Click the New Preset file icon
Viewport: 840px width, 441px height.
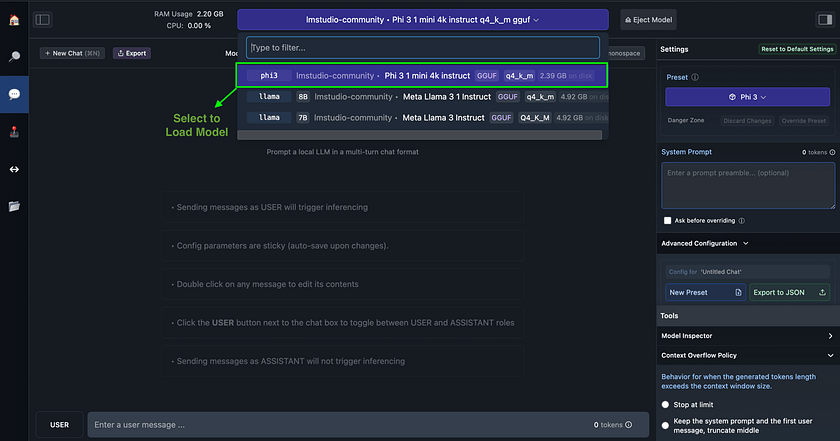click(738, 293)
